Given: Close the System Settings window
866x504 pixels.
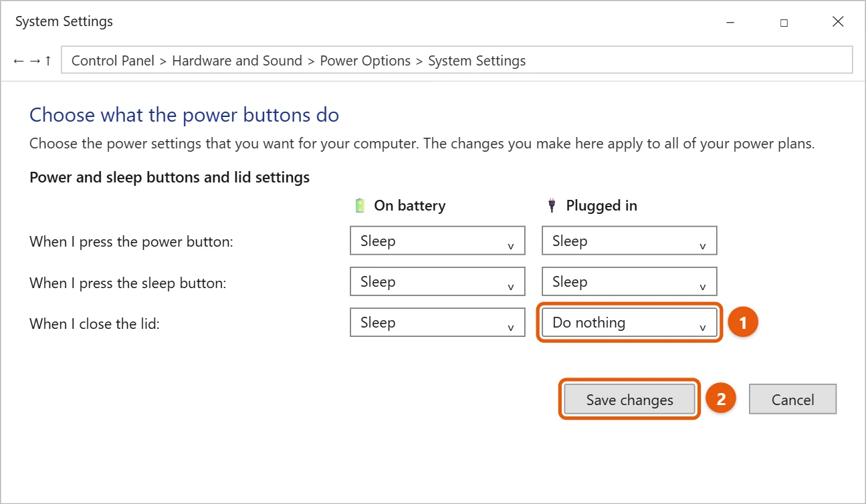Looking at the screenshot, I should 838,22.
